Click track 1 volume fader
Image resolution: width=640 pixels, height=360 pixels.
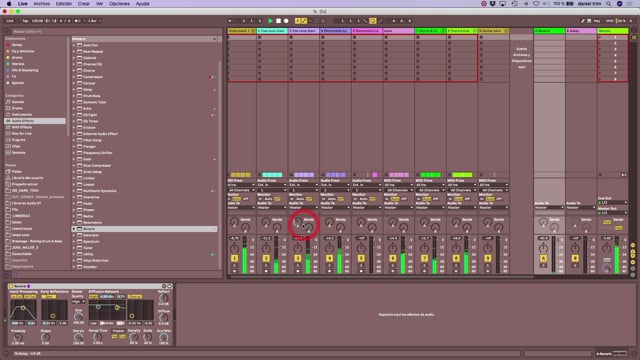pos(244,255)
